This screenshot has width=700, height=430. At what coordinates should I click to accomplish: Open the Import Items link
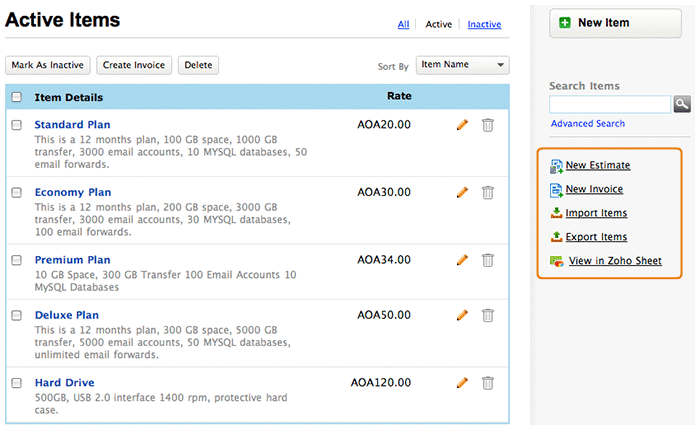click(x=596, y=213)
